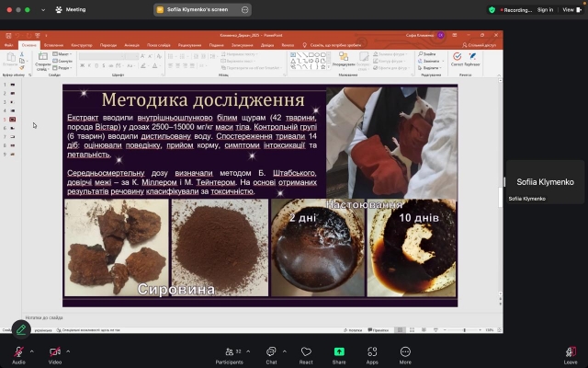Click the green encryption shield icon
This screenshot has width=588, height=368.
(492, 10)
